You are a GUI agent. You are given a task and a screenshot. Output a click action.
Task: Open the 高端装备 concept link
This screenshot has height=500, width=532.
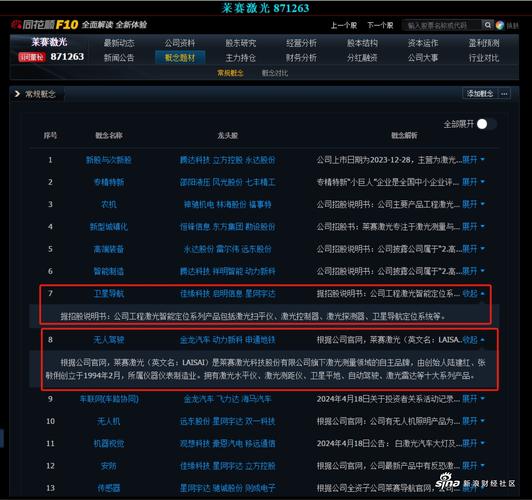(x=109, y=249)
